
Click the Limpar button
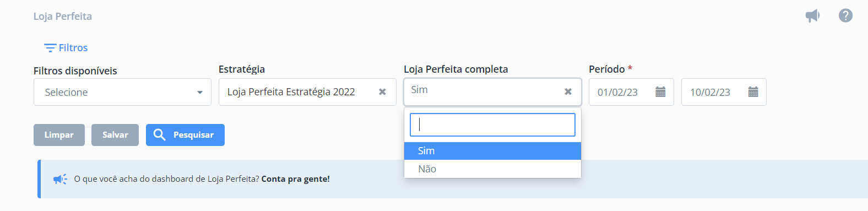click(x=59, y=135)
